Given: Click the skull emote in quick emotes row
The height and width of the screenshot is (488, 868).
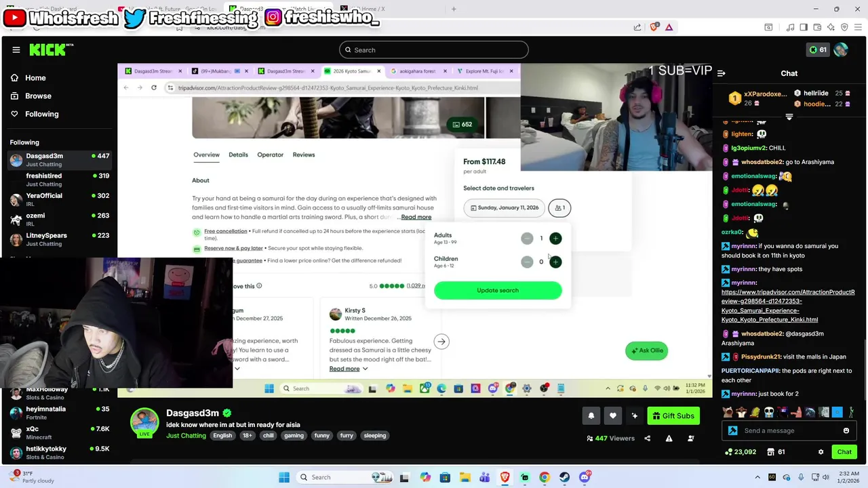Looking at the screenshot, I should (768, 412).
